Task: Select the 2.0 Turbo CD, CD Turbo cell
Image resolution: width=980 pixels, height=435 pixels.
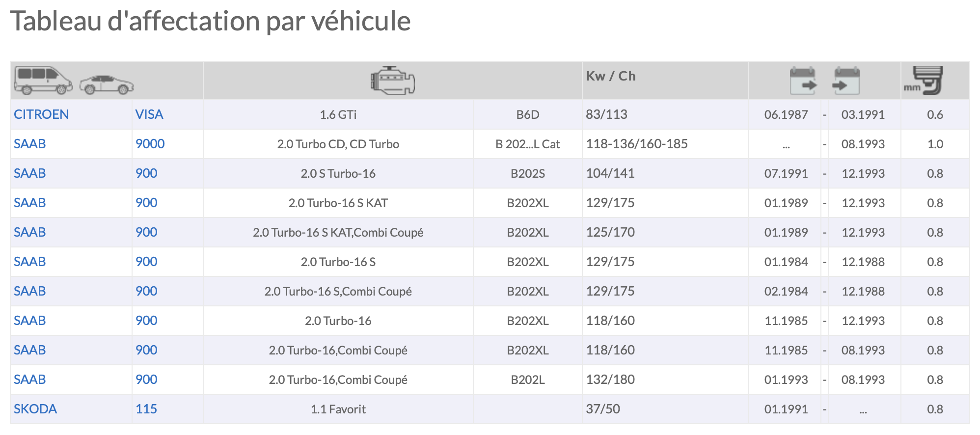Action: point(338,144)
